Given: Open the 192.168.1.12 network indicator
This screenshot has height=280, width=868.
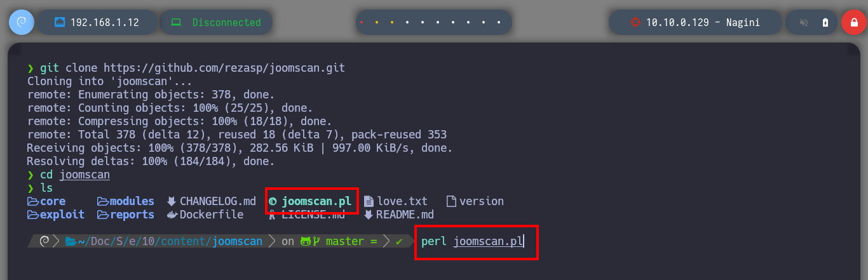Looking at the screenshot, I should coord(97,22).
